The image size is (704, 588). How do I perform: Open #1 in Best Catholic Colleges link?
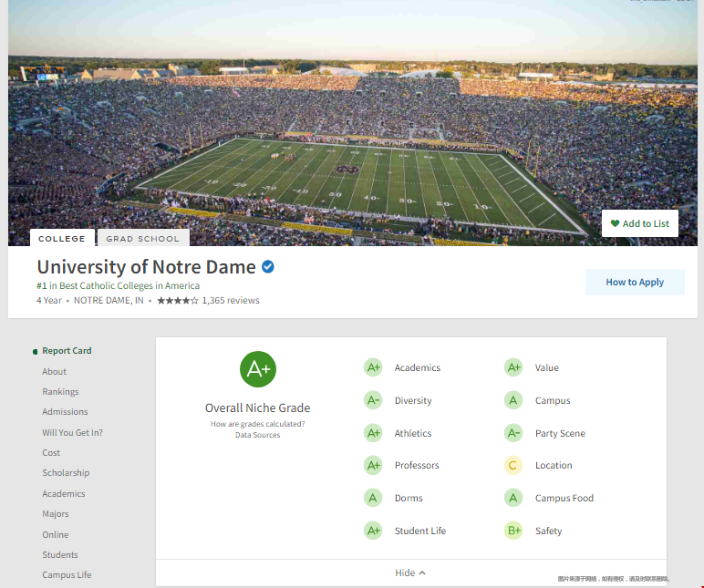click(118, 285)
